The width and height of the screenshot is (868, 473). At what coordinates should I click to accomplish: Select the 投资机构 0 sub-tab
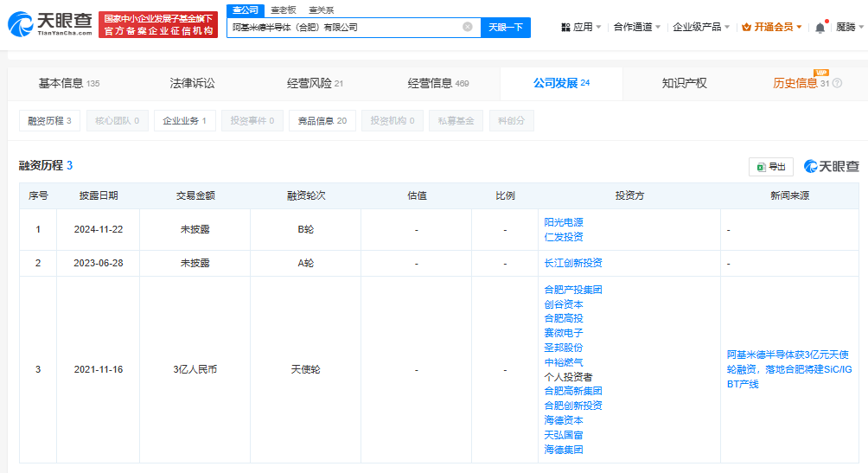392,121
